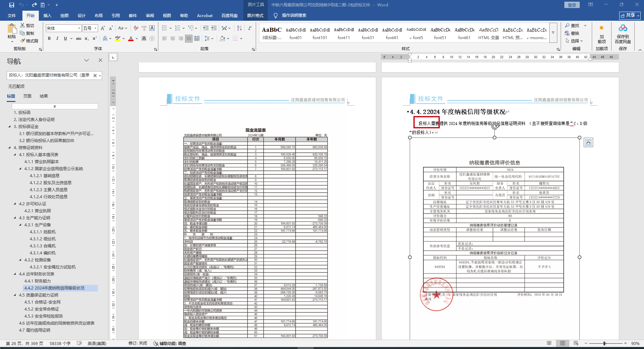The height and width of the screenshot is (349, 644).
Task: Apply the font01 style from the gallery
Action: pos(296,33)
